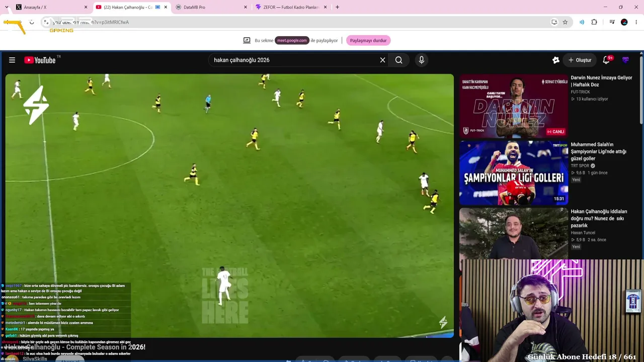Open the tab search dropdown arrow

7,7
